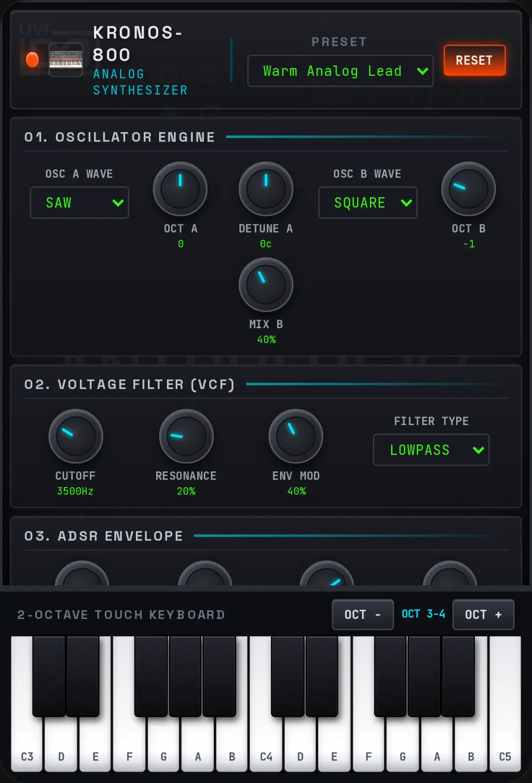The height and width of the screenshot is (783, 532).
Task: Click the MIX B knob
Action: [266, 285]
